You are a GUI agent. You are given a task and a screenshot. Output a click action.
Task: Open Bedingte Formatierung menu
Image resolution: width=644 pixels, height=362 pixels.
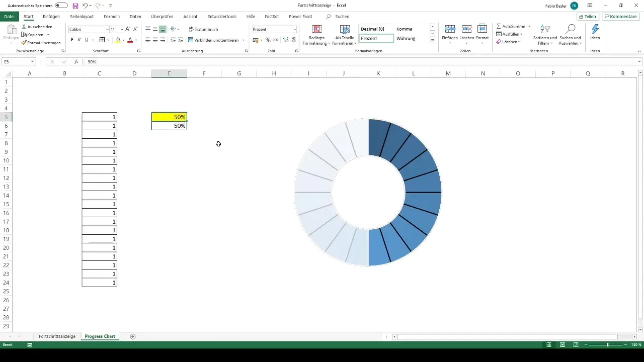(x=317, y=35)
